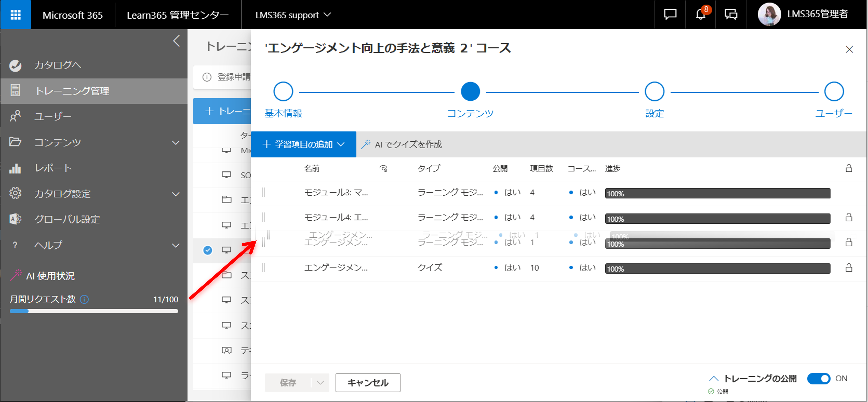Click the lock icon on モジュール4 row

tap(849, 217)
